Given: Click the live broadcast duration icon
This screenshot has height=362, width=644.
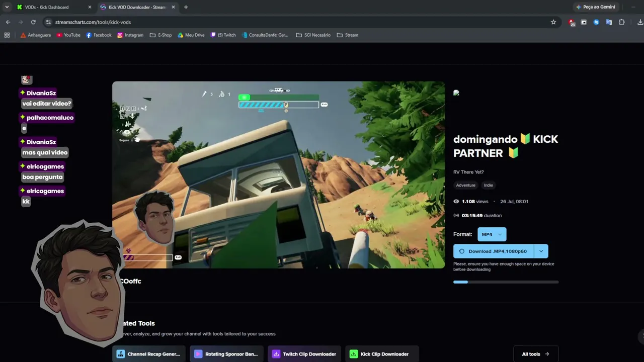Looking at the screenshot, I should point(456,216).
